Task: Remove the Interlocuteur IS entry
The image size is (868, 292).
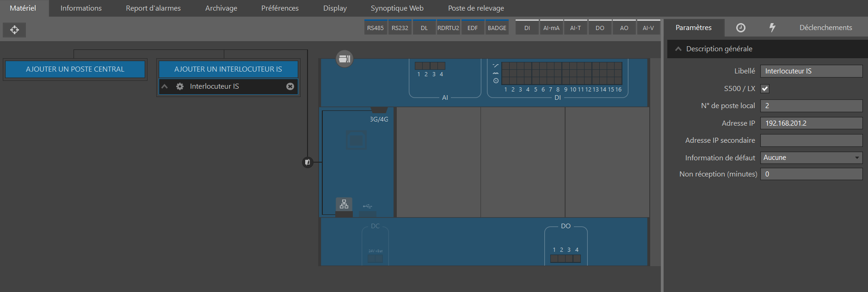Action: 290,86
